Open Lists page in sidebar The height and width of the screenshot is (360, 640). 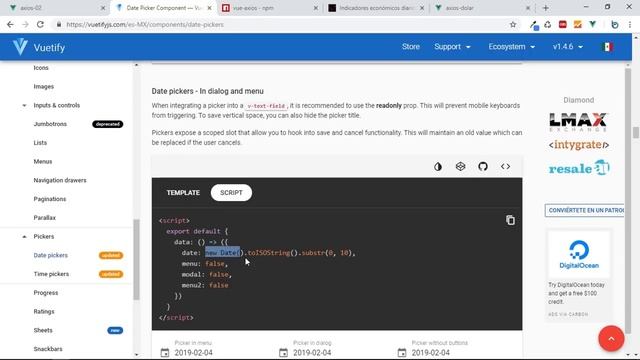click(40, 143)
